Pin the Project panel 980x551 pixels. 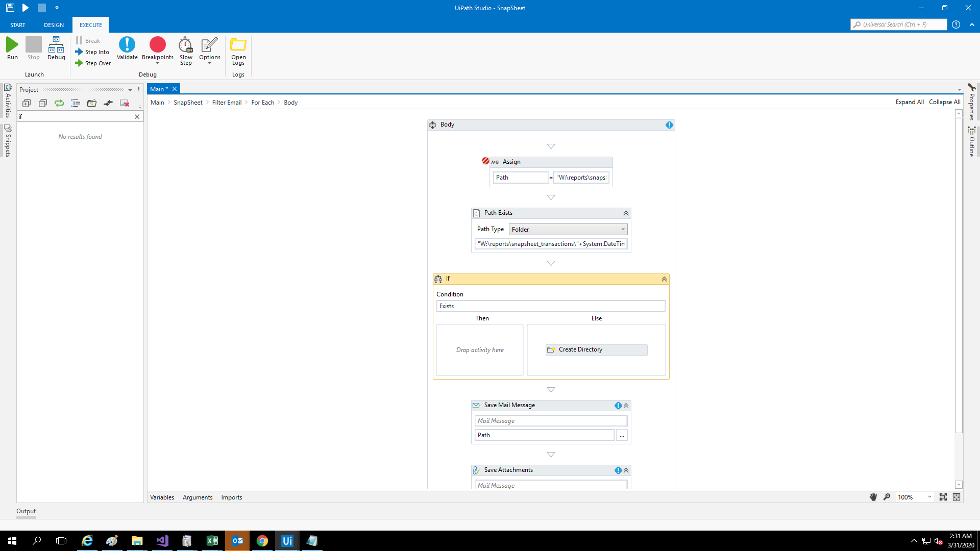click(x=138, y=89)
